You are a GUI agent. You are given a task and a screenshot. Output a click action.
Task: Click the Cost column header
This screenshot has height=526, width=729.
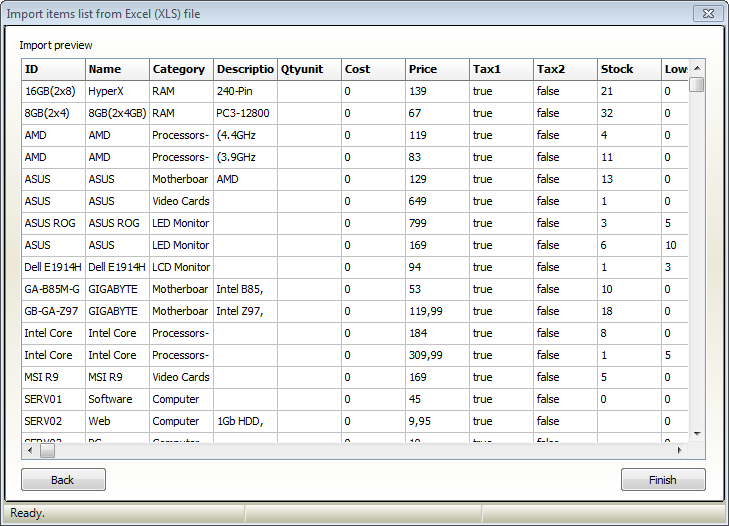click(x=373, y=69)
